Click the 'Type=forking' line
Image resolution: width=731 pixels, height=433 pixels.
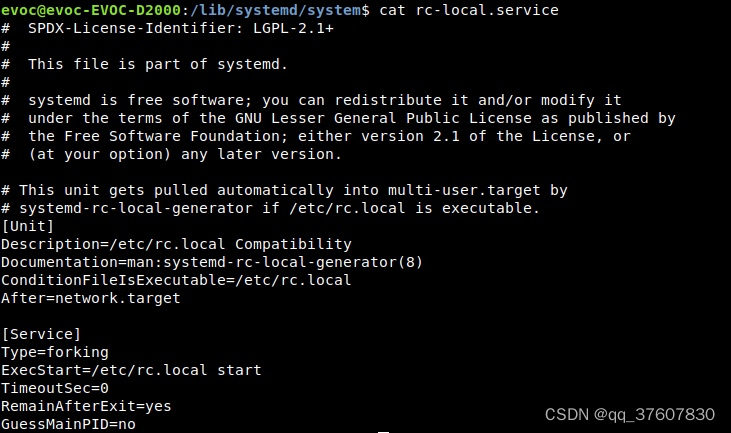pos(55,352)
